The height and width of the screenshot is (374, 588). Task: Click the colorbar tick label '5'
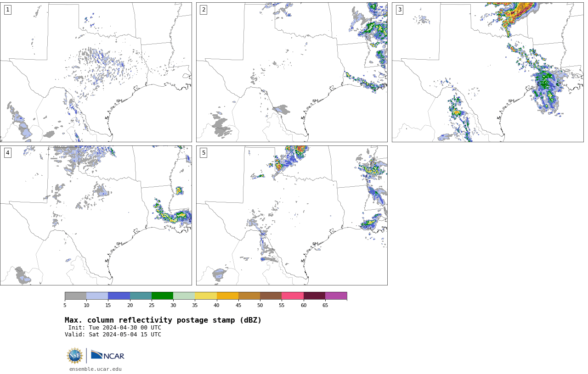click(x=65, y=305)
